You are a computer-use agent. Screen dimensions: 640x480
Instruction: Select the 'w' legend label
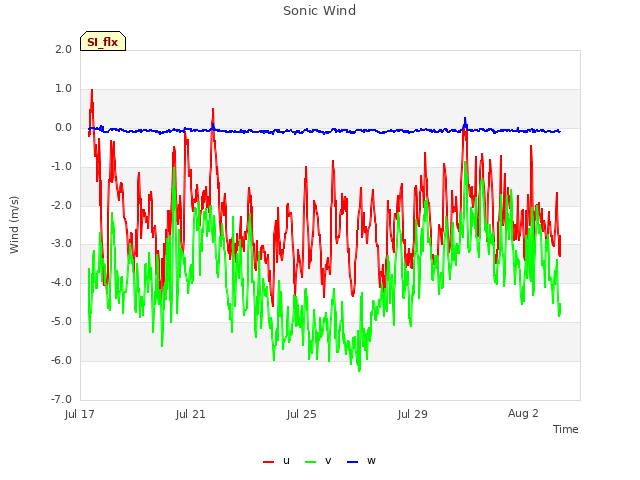click(x=371, y=461)
